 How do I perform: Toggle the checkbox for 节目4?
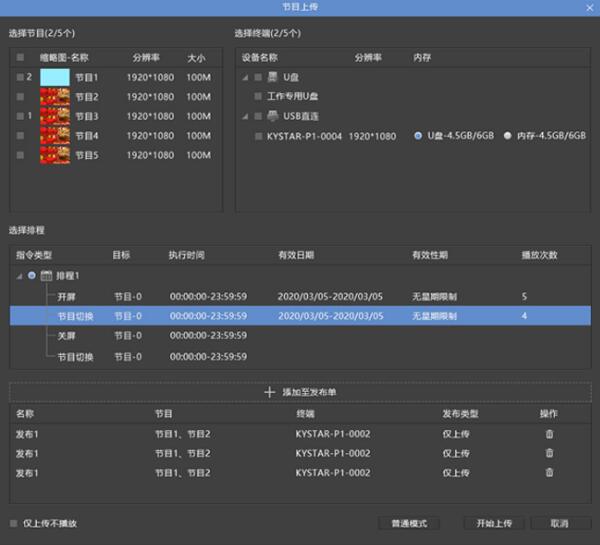(20, 135)
